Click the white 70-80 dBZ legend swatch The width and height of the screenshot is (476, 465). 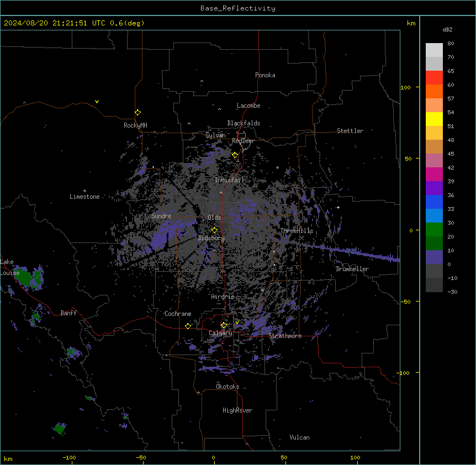[x=434, y=50]
